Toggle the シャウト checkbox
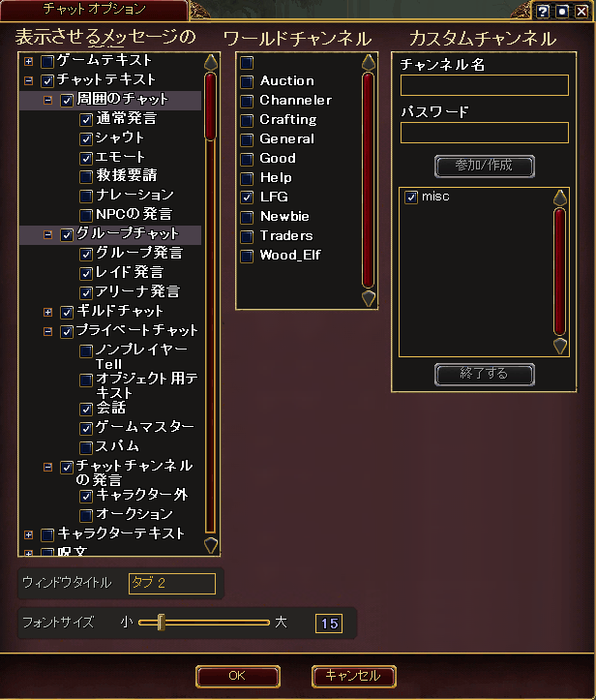 pyautogui.click(x=86, y=138)
